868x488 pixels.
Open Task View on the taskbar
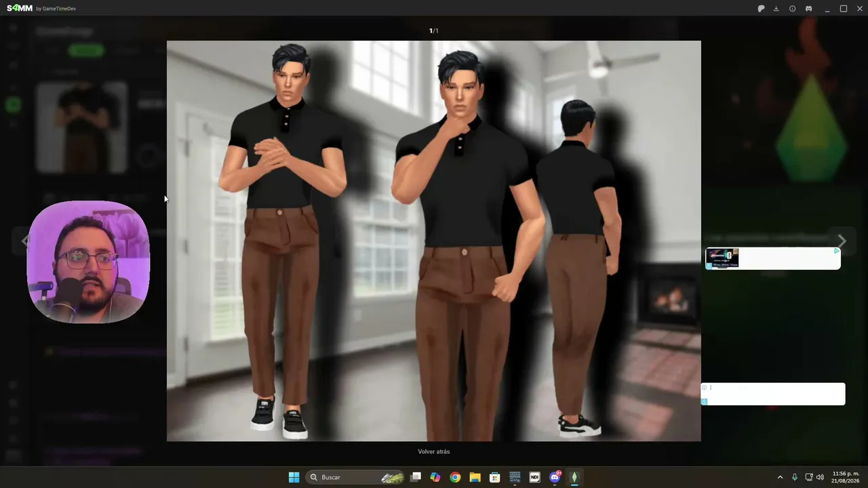416,477
